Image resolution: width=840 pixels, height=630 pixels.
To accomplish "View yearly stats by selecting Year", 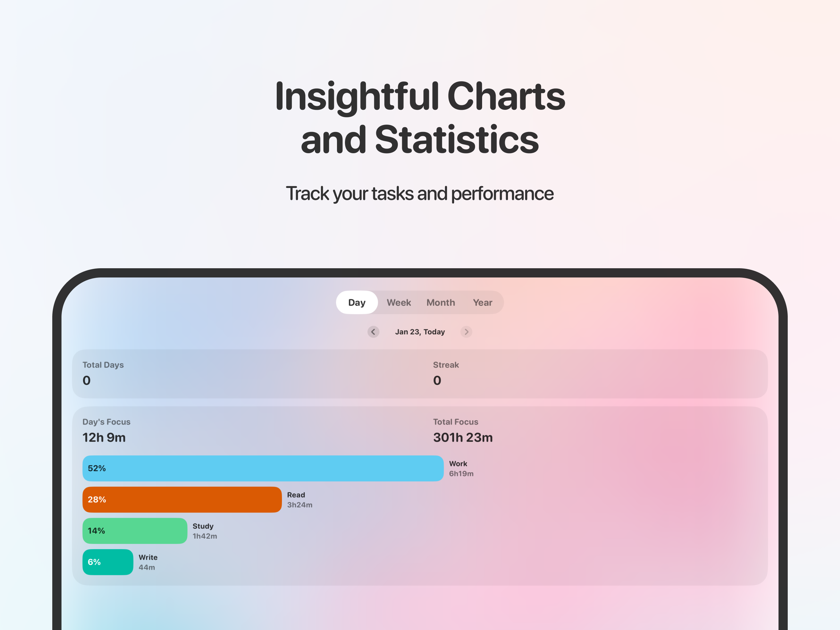I will pos(483,302).
